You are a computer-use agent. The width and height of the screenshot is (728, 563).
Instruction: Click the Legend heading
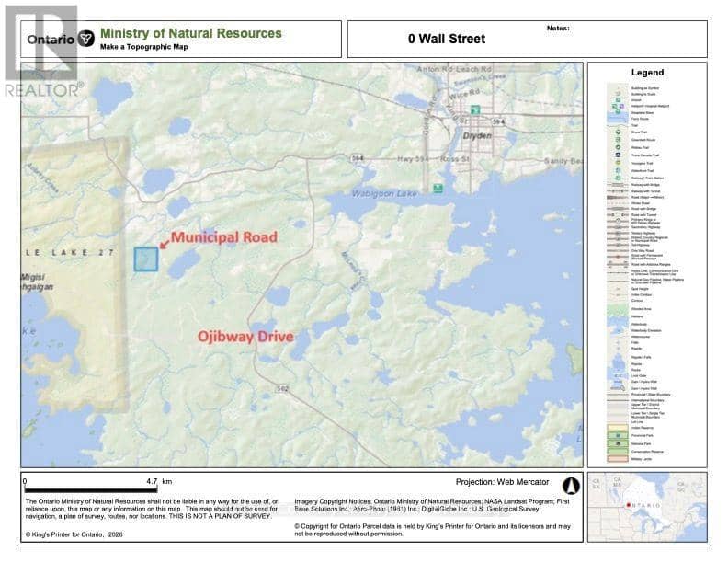click(647, 73)
